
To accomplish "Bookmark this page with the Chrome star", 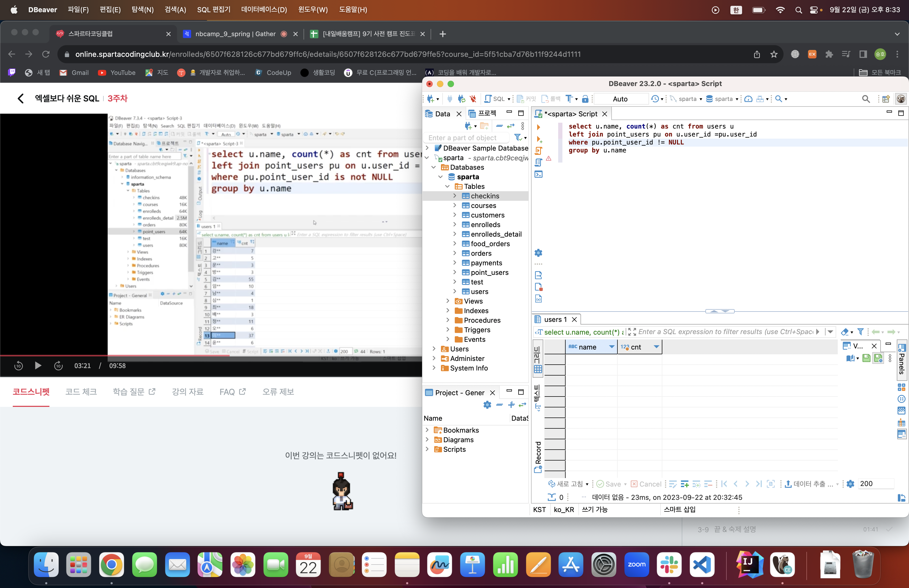I will pos(774,54).
